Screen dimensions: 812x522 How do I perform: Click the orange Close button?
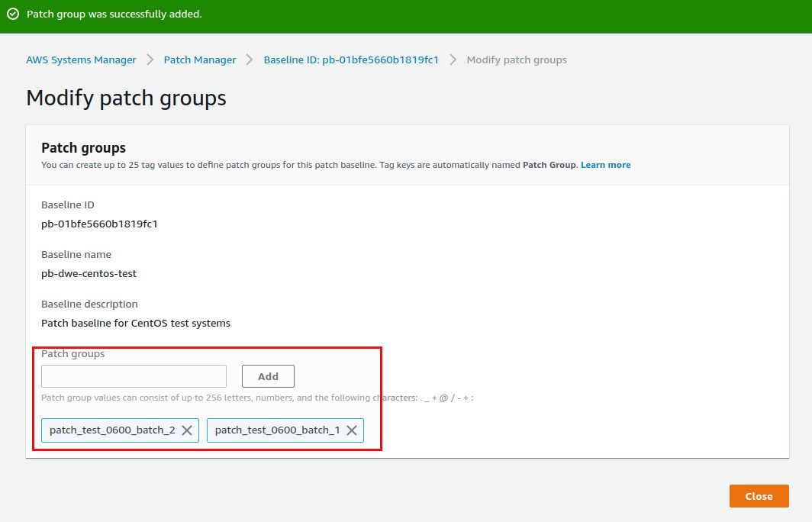759,496
